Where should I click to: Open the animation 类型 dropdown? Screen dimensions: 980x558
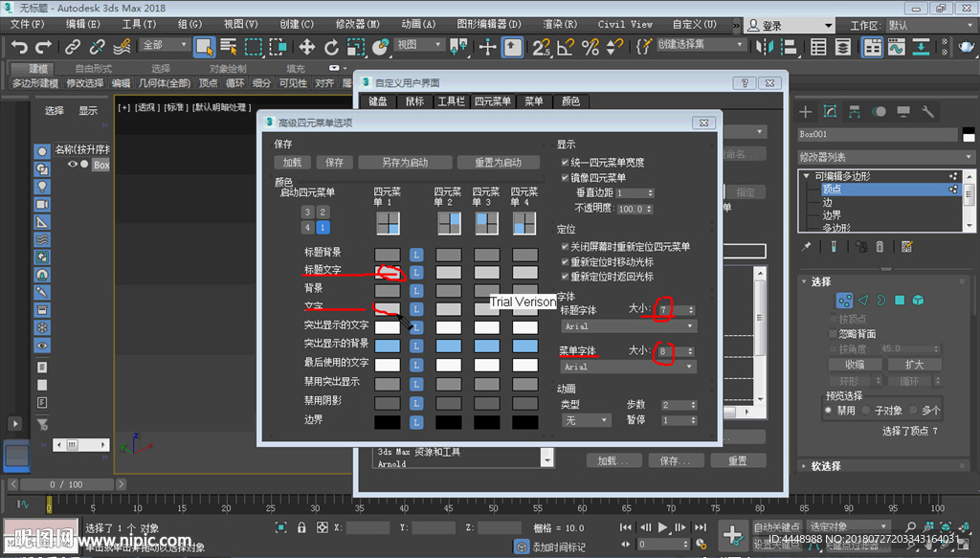tap(586, 420)
